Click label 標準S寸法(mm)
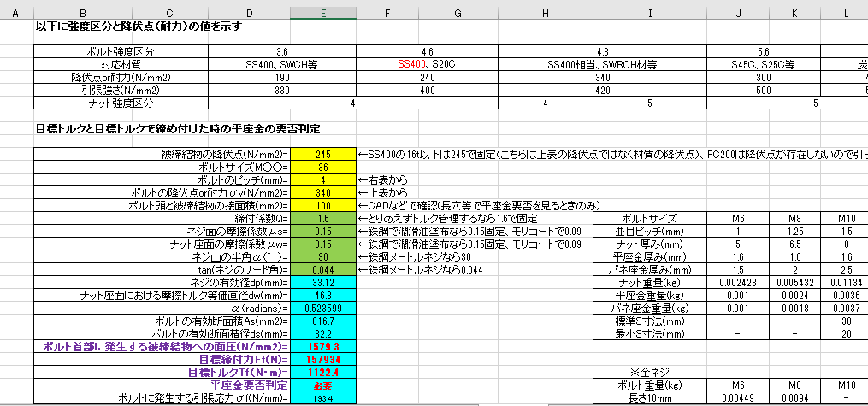868x406 pixels. coord(649,321)
